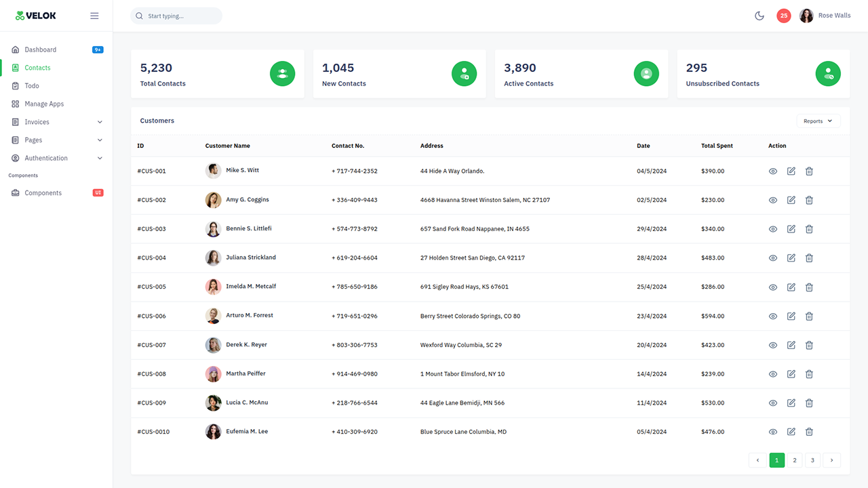This screenshot has width=868, height=488.
Task: Open the Reports dropdown
Action: click(x=818, y=121)
